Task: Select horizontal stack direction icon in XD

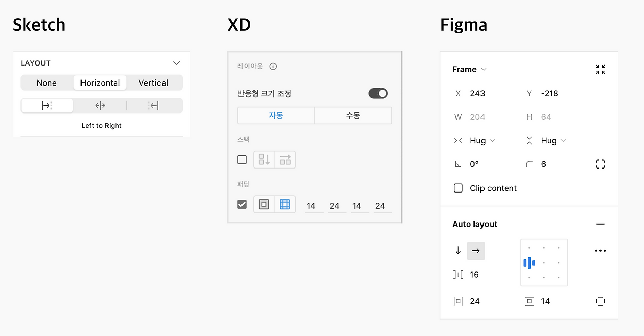Action: coord(285,160)
